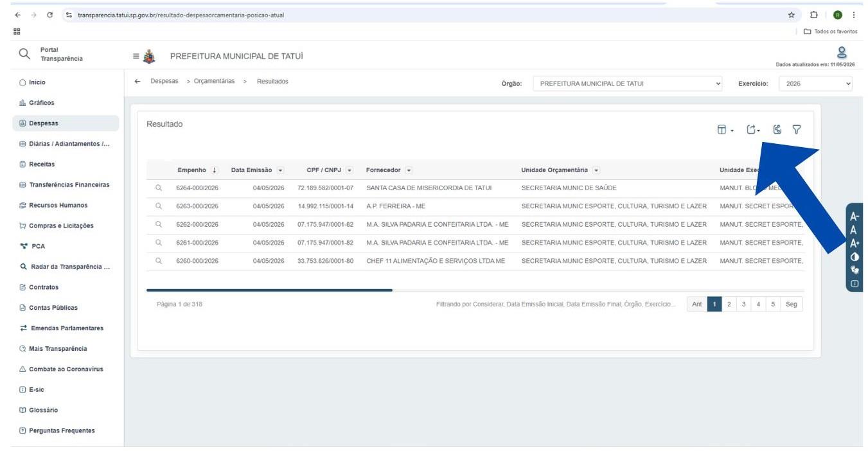Screen dimensions: 868x451
Task: Go to results page 3
Action: point(743,305)
